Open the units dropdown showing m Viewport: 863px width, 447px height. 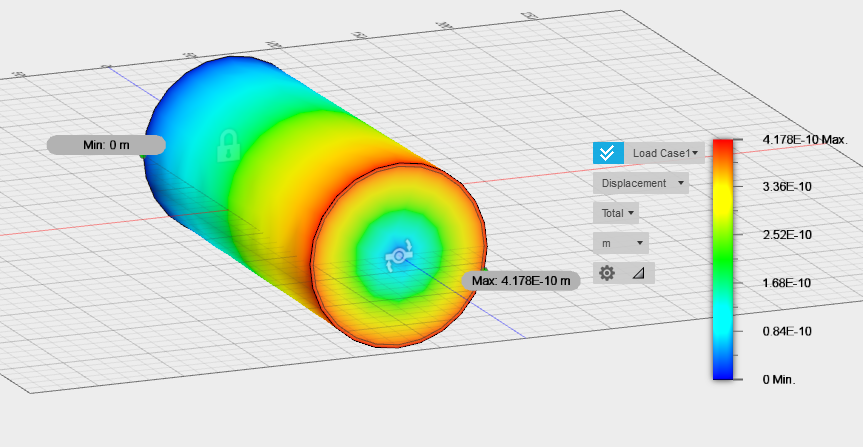coord(621,243)
